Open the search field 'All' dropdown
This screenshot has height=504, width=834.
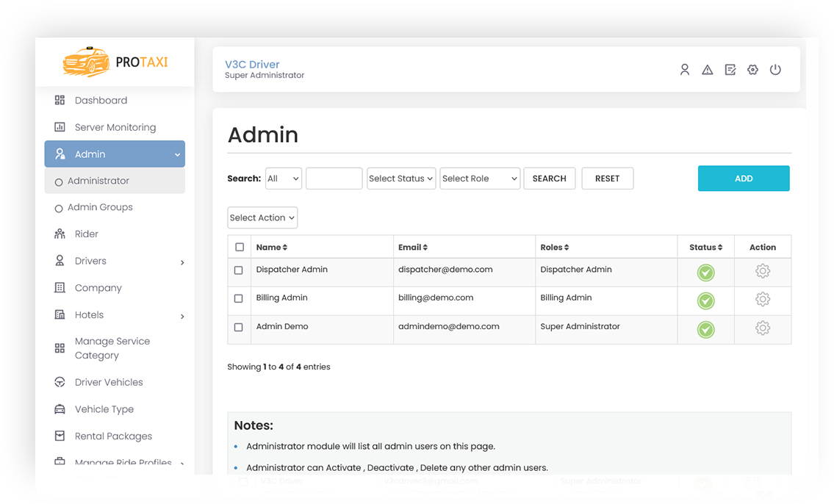click(284, 179)
